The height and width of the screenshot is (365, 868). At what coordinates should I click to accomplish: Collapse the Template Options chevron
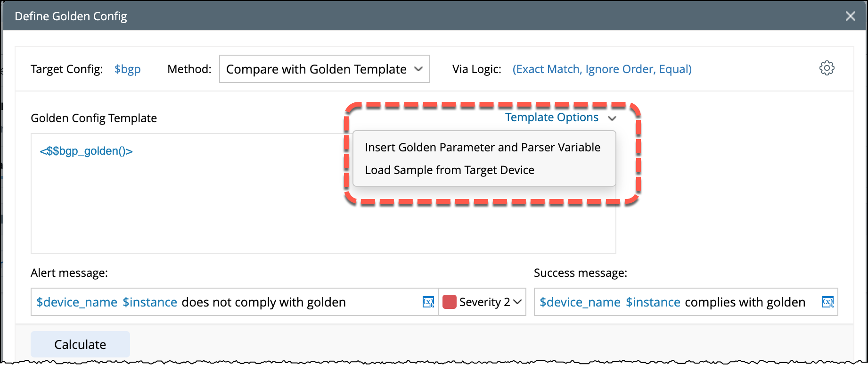[612, 118]
